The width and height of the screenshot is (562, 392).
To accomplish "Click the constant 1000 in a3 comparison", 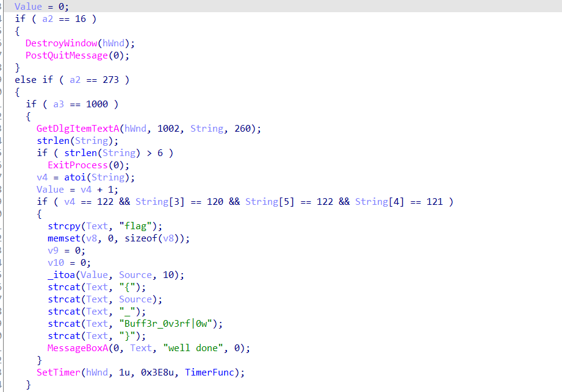I will [x=97, y=104].
